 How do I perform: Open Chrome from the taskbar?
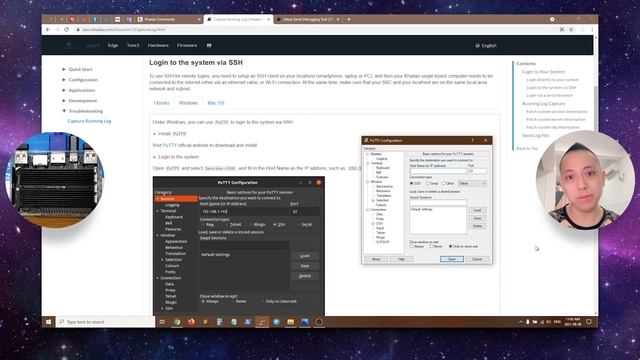pyautogui.click(x=177, y=322)
